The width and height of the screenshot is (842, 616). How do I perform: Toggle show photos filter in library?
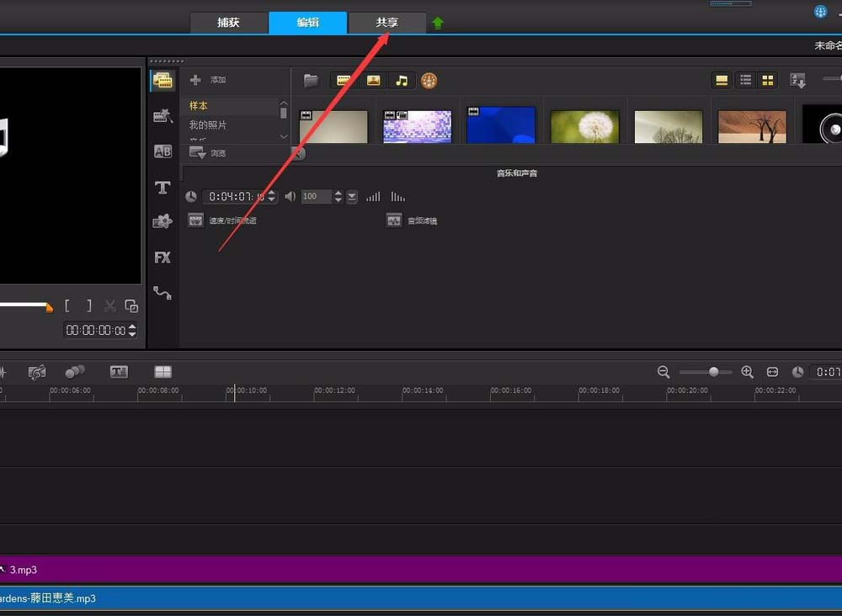[373, 81]
